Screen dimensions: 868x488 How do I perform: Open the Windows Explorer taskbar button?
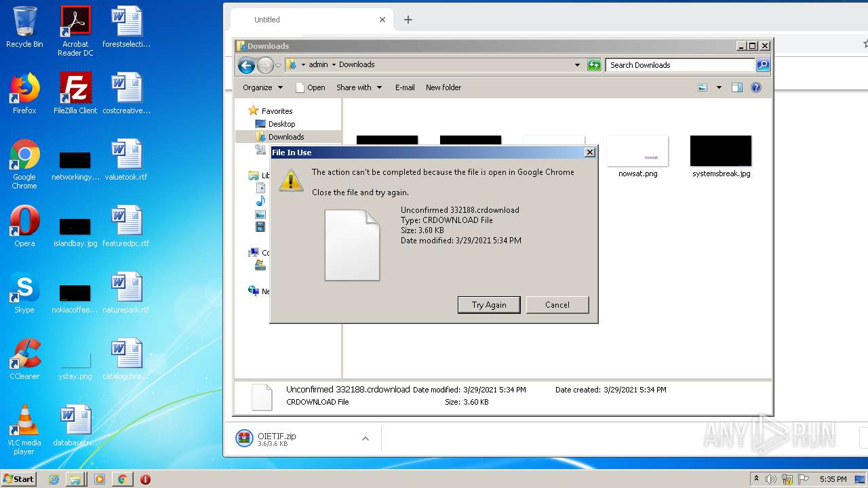pyautogui.click(x=75, y=479)
